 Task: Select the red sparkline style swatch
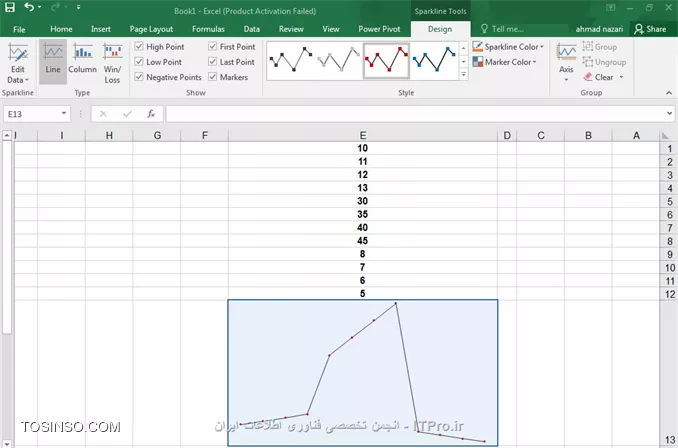point(385,61)
